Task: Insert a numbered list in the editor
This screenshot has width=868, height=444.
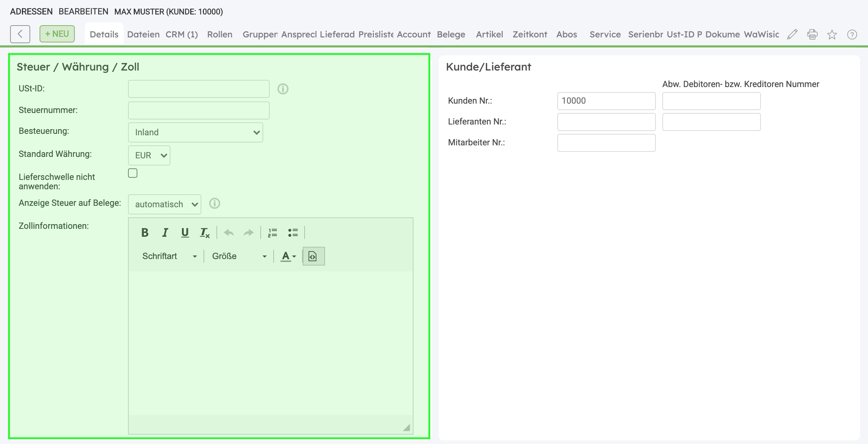Action: 273,233
